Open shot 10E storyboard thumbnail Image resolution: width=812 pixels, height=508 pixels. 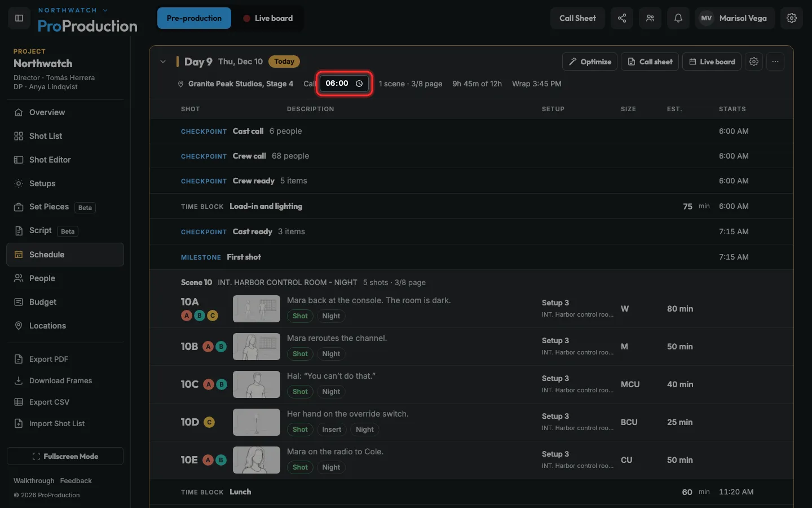click(257, 460)
